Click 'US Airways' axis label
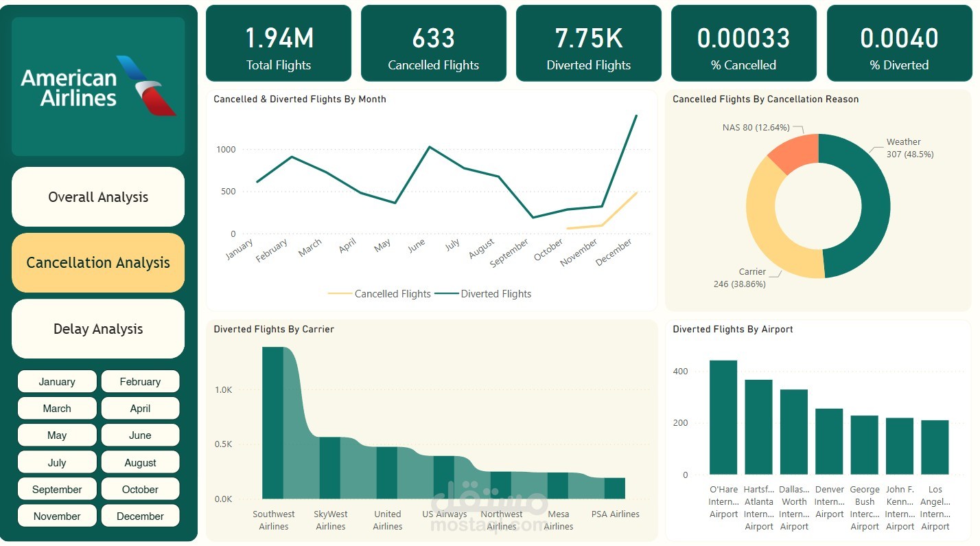 pyautogui.click(x=444, y=514)
